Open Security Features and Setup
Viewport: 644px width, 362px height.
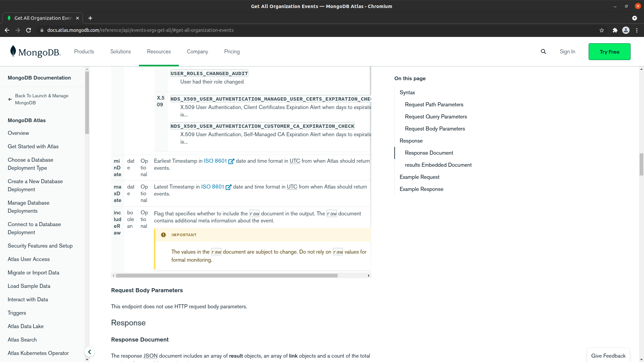click(x=40, y=246)
